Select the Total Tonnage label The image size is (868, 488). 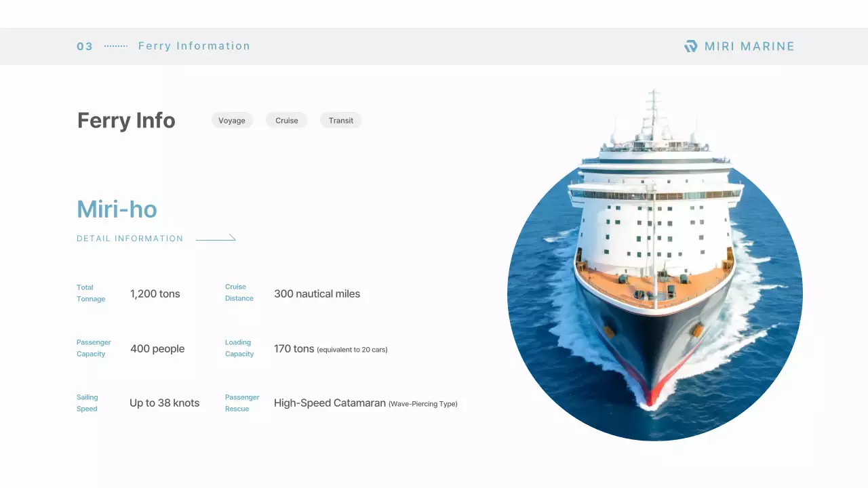click(x=90, y=293)
